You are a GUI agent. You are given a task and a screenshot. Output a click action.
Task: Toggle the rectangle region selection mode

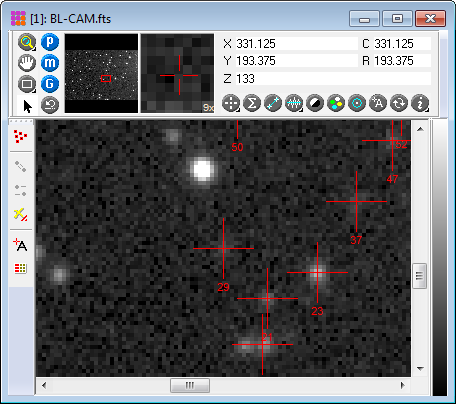[27, 84]
